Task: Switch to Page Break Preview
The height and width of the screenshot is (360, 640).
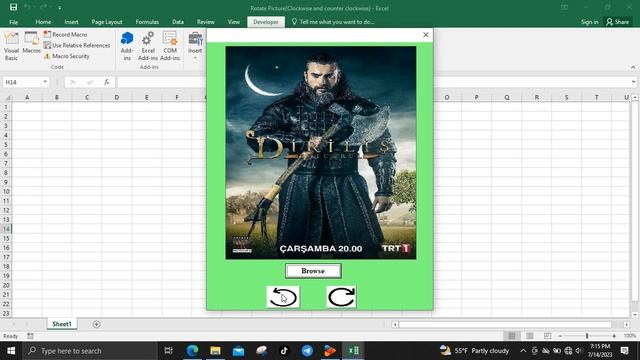Action: [x=547, y=336]
